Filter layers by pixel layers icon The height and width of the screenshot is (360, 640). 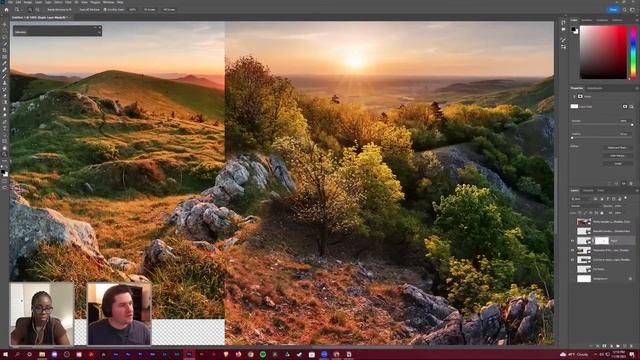[x=596, y=199]
